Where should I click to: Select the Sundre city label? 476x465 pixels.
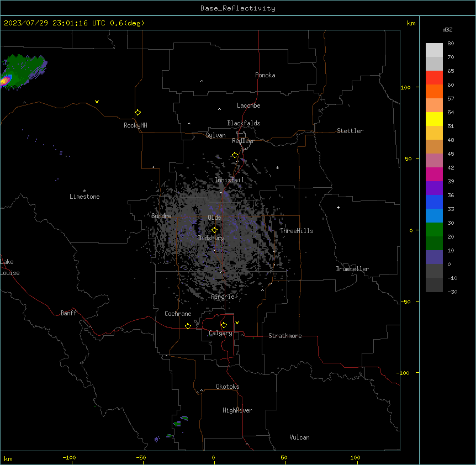point(161,216)
